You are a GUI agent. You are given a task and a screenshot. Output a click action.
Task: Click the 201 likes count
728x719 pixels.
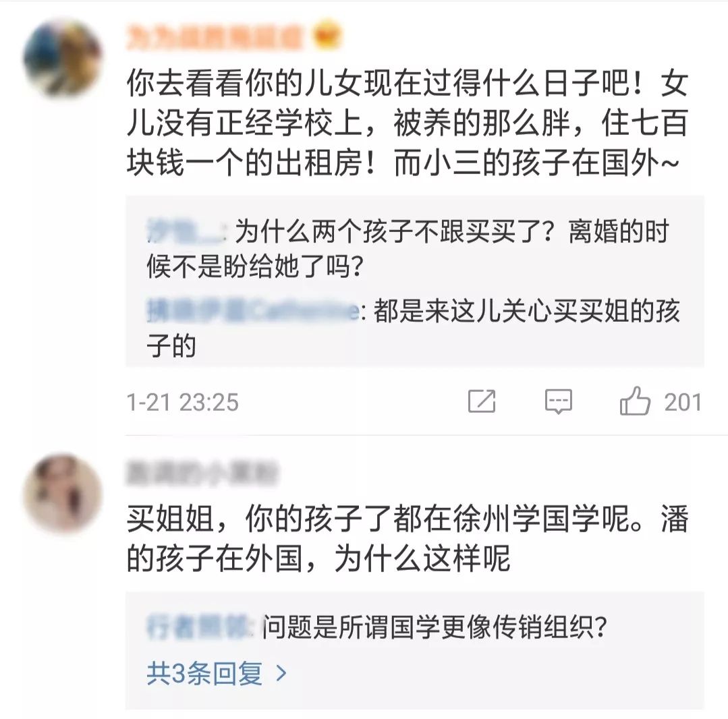[x=682, y=402]
